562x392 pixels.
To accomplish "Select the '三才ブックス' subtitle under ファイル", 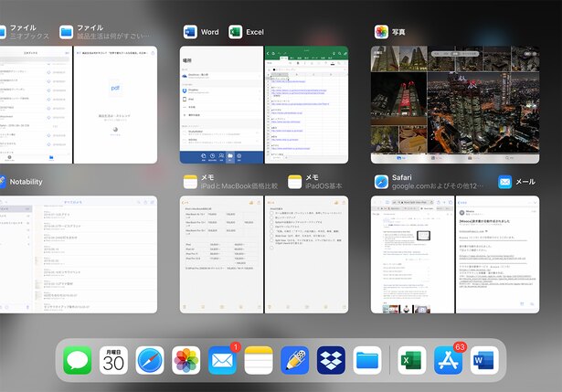I will (29, 37).
